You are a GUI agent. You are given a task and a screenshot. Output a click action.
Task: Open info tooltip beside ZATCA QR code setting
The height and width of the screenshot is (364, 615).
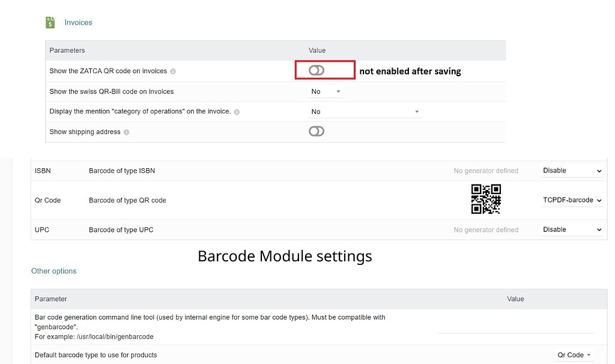coord(173,70)
